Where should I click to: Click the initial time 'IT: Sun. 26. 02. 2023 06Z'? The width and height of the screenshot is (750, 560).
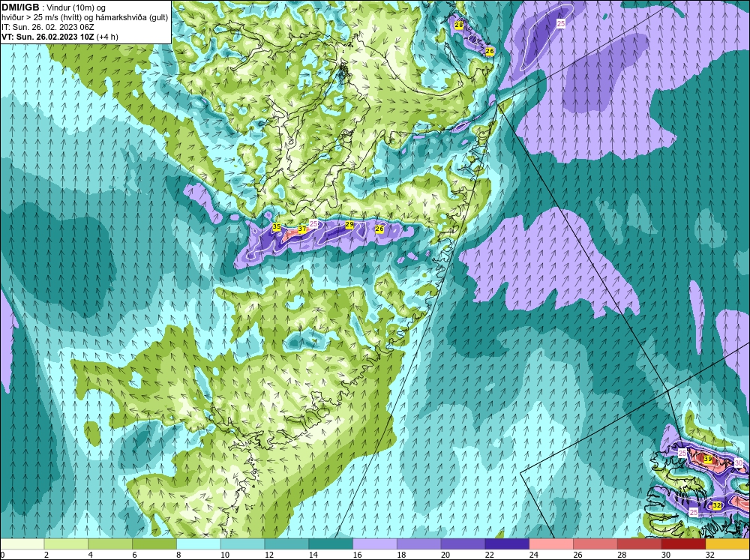click(x=48, y=27)
